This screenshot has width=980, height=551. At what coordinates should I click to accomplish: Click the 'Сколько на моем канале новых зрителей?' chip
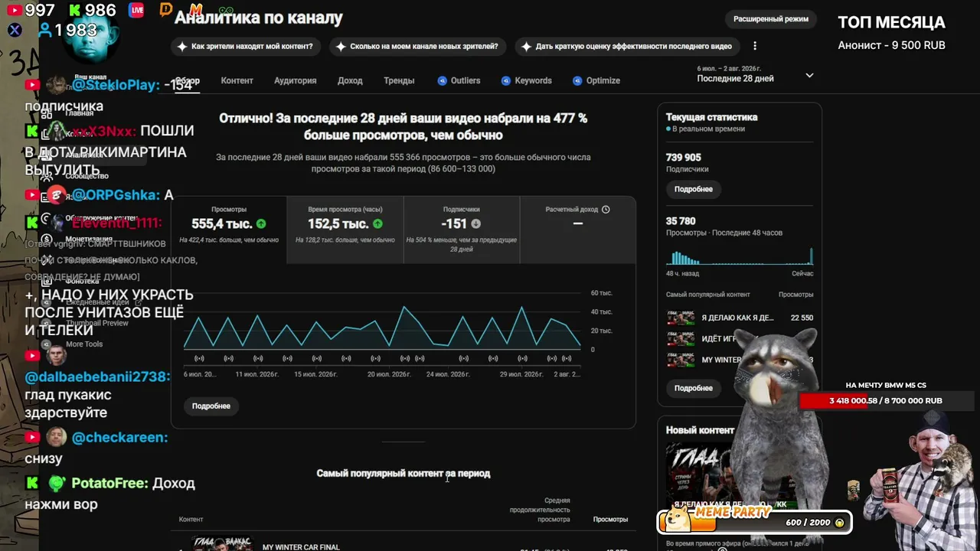[x=418, y=47]
